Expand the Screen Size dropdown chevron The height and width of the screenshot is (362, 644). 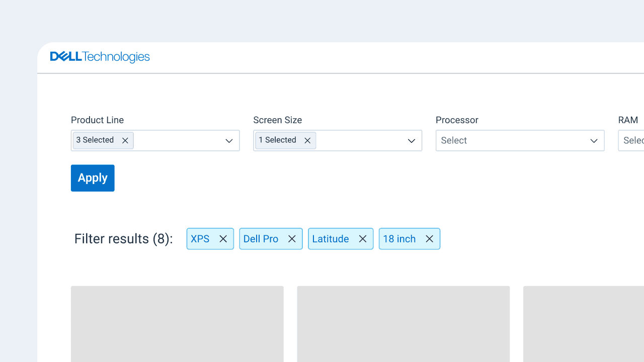pos(412,141)
